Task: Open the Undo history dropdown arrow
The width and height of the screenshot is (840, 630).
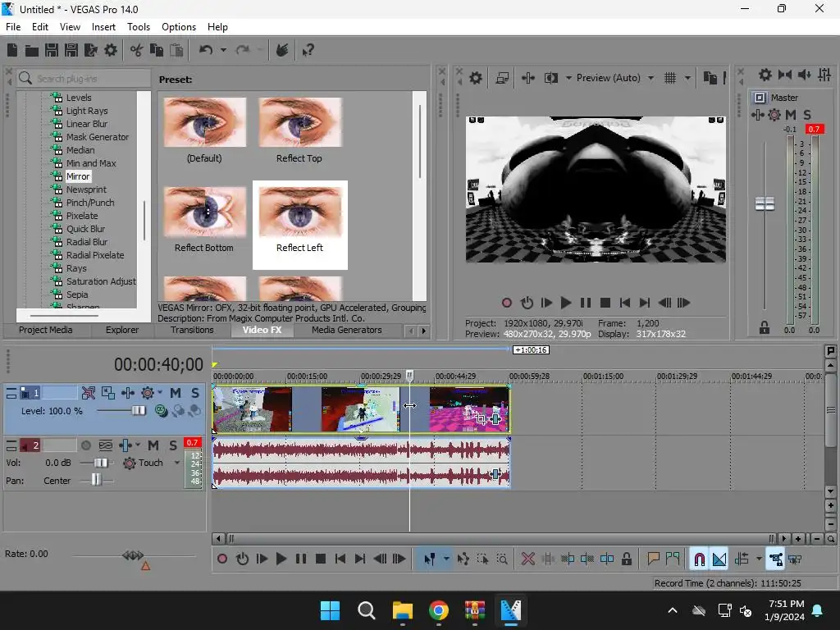Action: pyautogui.click(x=223, y=50)
